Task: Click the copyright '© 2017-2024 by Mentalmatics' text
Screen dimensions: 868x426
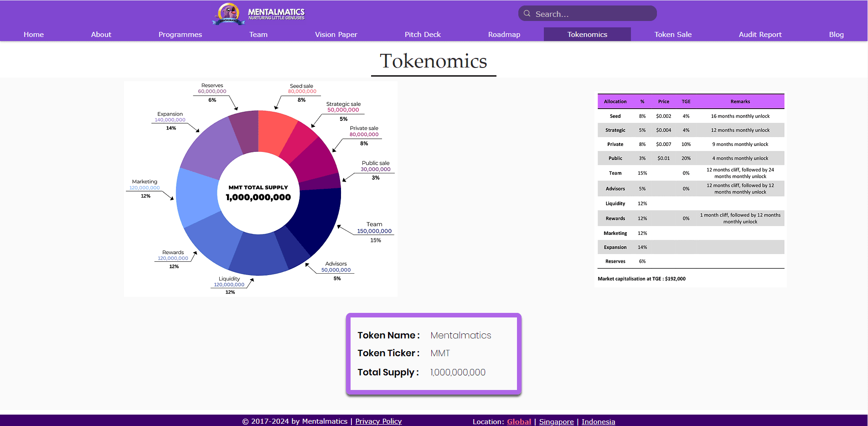Action: [294, 421]
